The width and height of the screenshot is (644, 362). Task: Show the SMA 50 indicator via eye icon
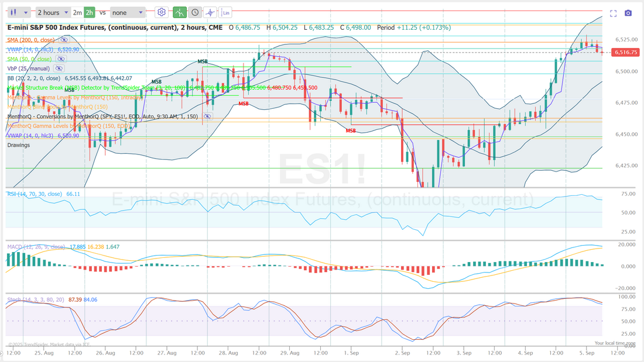[60, 59]
